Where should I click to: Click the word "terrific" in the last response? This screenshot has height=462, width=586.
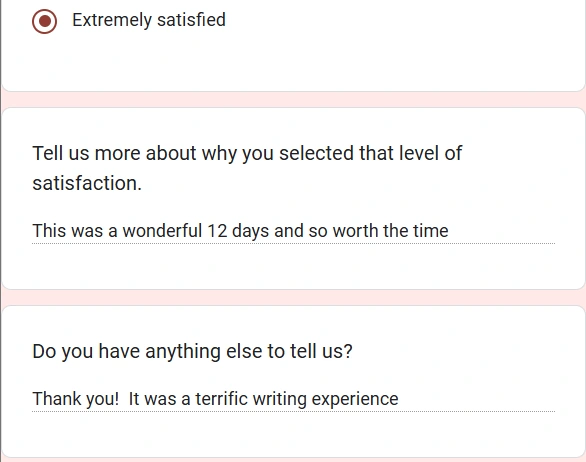pyautogui.click(x=221, y=399)
